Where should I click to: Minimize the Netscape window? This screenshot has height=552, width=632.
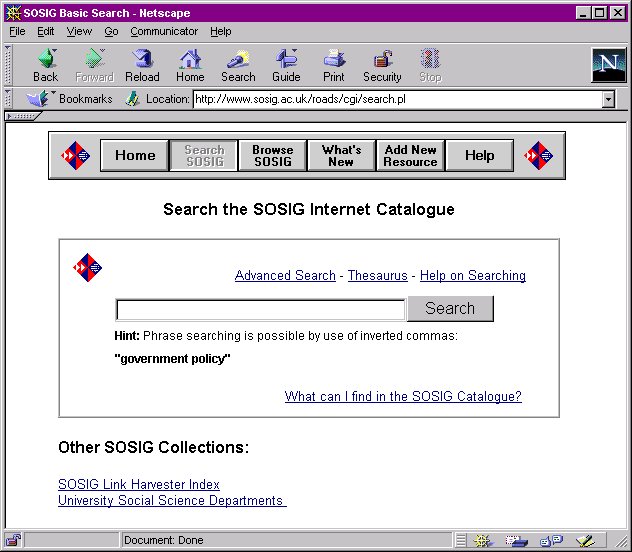coord(583,13)
